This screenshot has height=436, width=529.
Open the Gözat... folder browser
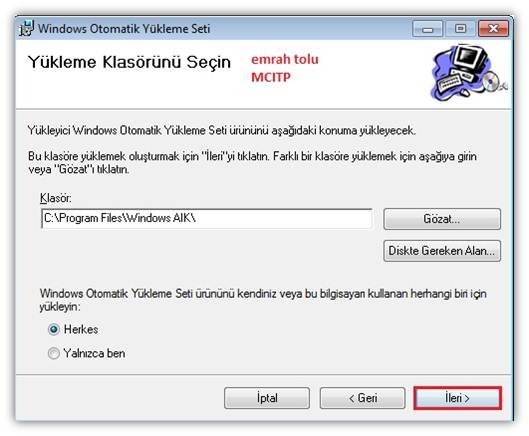(442, 219)
